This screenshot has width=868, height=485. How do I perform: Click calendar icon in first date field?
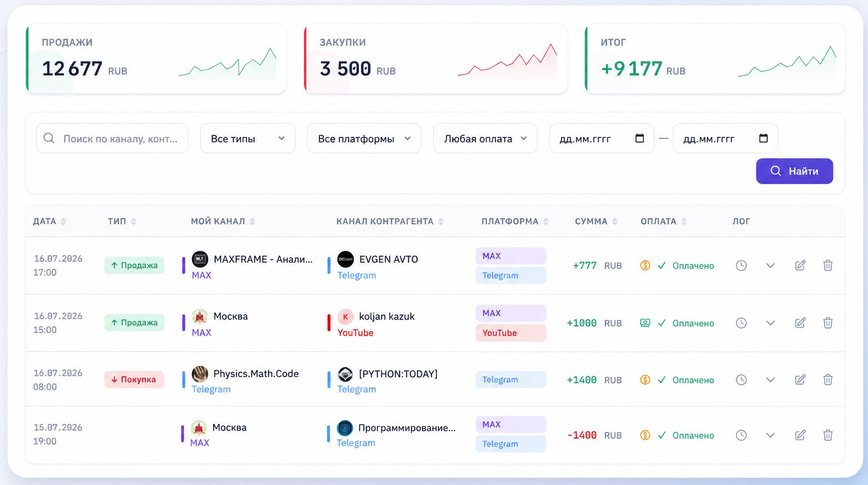[x=639, y=138]
